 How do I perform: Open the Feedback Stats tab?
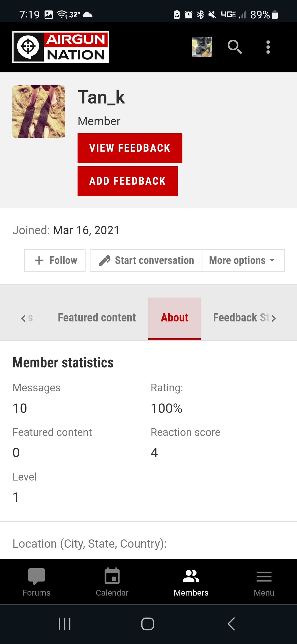[x=241, y=318]
